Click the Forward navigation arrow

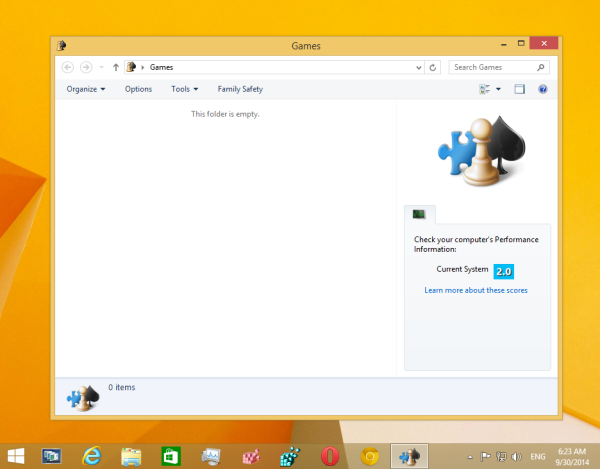86,67
